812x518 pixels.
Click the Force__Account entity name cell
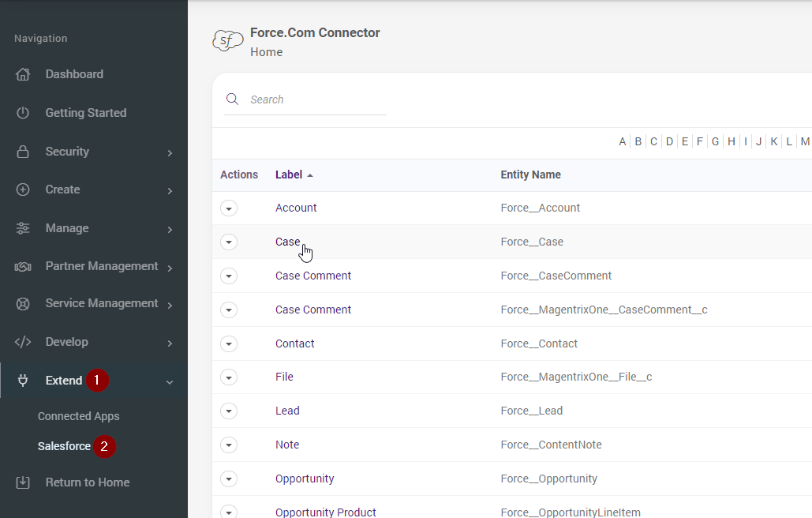tap(540, 208)
